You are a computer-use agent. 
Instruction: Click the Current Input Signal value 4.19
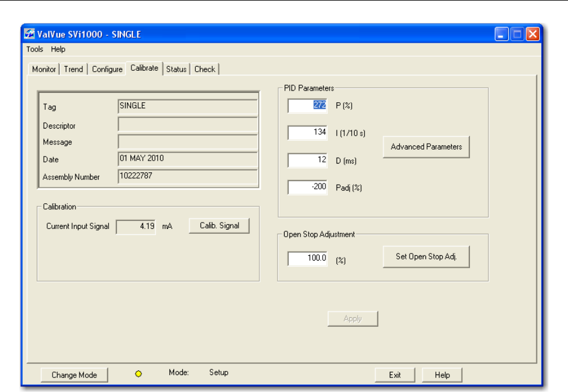point(136,227)
